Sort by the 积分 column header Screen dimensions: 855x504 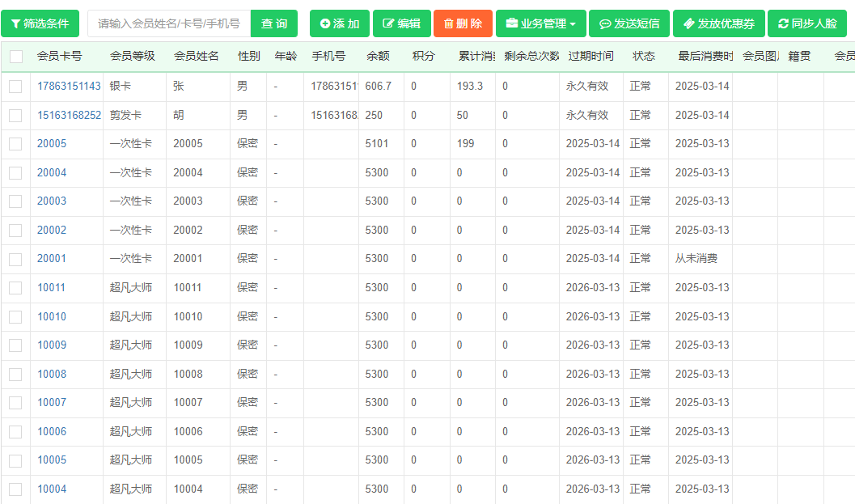point(424,56)
